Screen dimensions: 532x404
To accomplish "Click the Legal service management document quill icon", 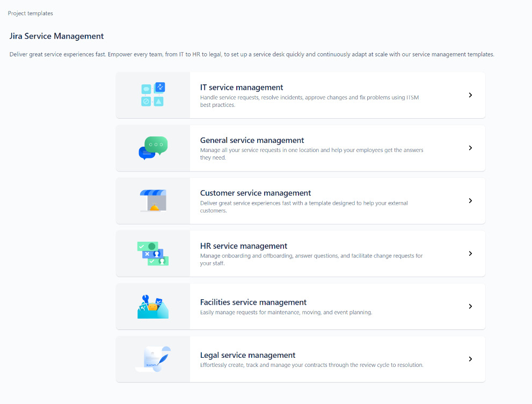I will pyautogui.click(x=153, y=359).
